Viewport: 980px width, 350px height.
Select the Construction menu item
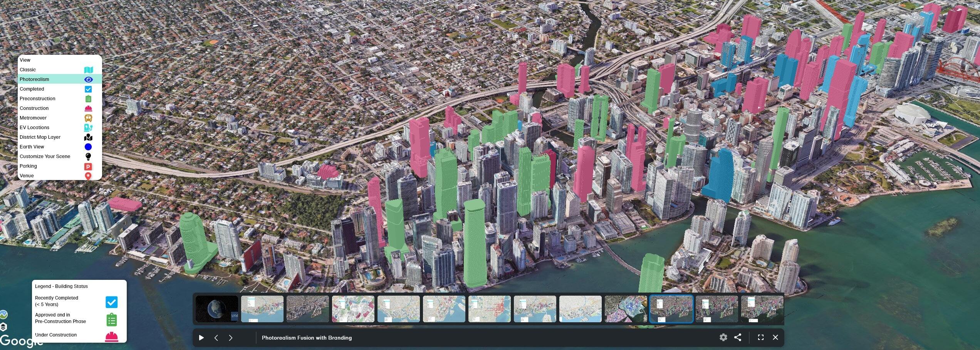(x=34, y=108)
